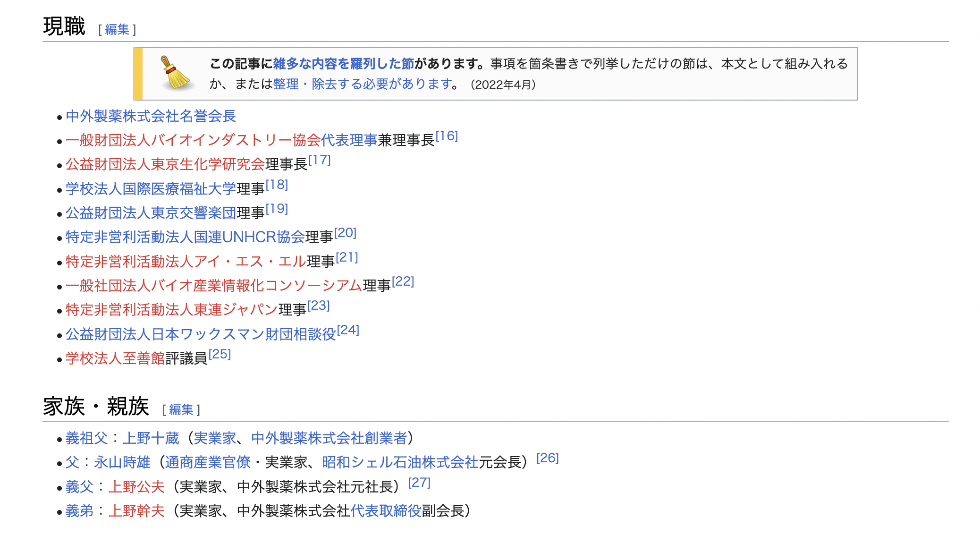Screen dimensions: 980x544
Task: Open 上野十蔵 link
Action: pos(151,438)
